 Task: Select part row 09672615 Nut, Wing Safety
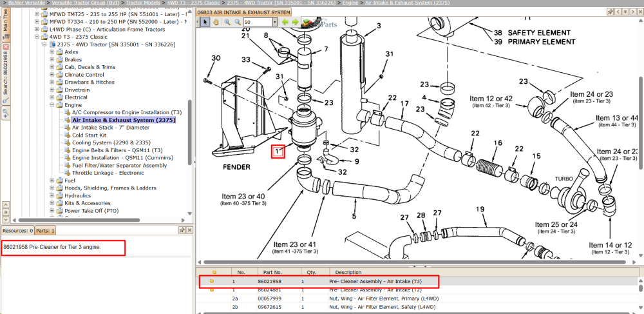417,307
